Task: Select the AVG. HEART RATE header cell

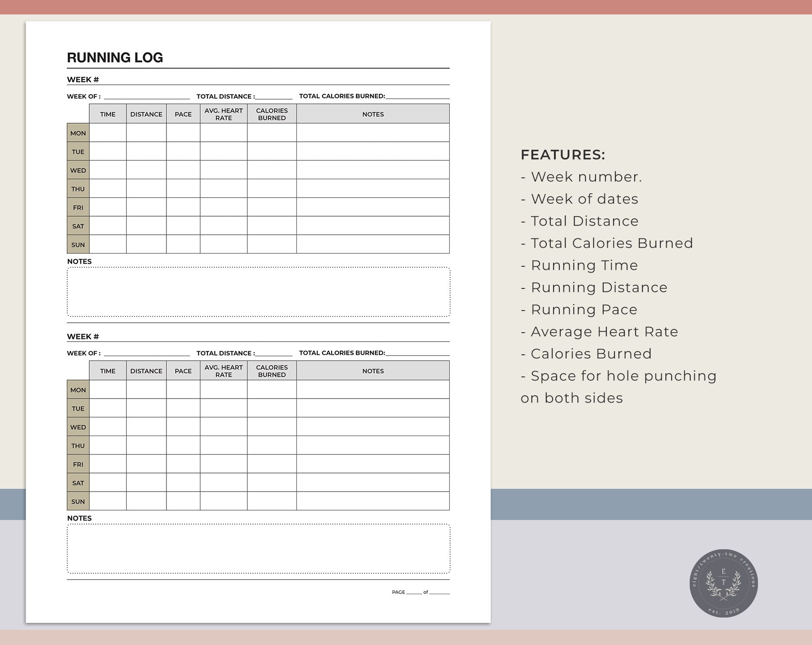Action: click(224, 114)
